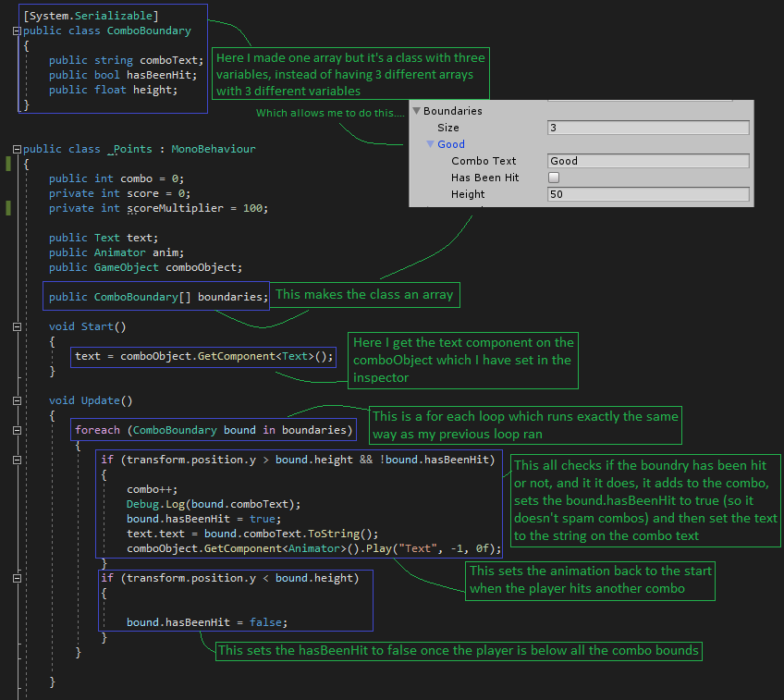The width and height of the screenshot is (784, 700).
Task: Click the Size input field
Action: 647,128
